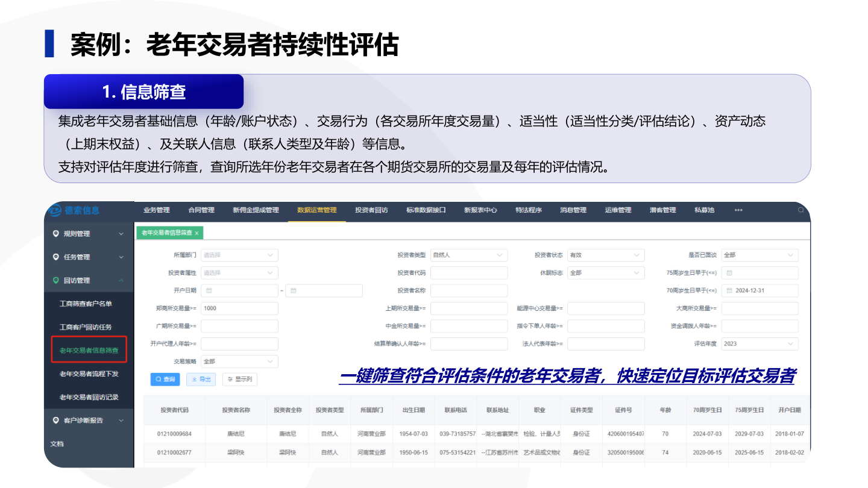
Task: Click the 显示列 button
Action: pyautogui.click(x=240, y=379)
